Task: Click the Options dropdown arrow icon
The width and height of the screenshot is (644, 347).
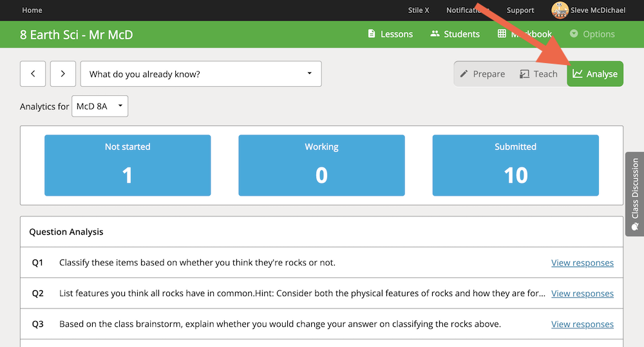Action: (x=574, y=33)
